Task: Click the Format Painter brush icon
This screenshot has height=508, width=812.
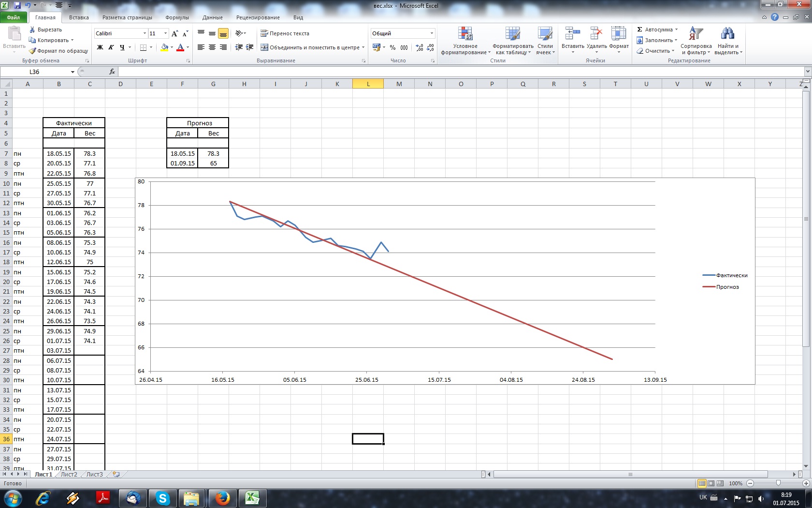Action: (x=32, y=51)
